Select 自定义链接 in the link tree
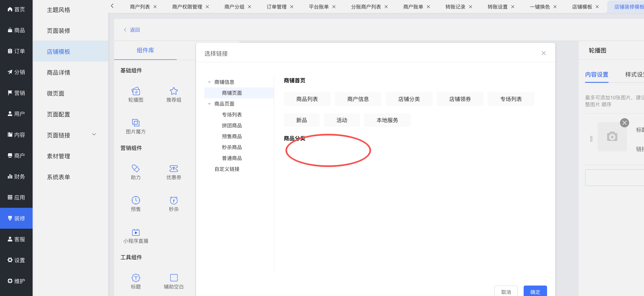644x296 pixels. point(227,169)
